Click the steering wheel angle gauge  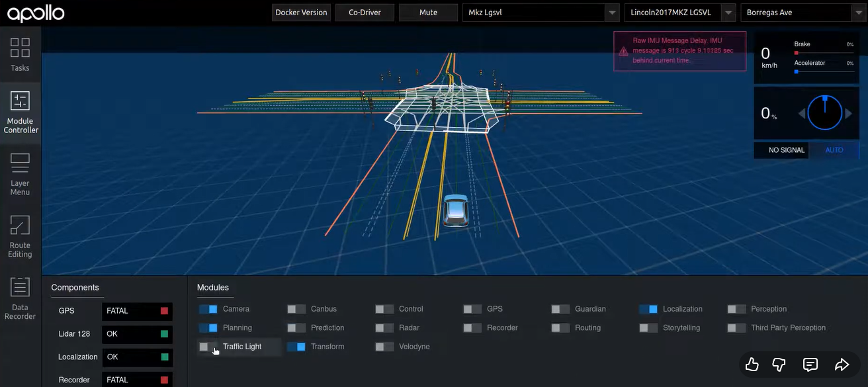click(824, 112)
